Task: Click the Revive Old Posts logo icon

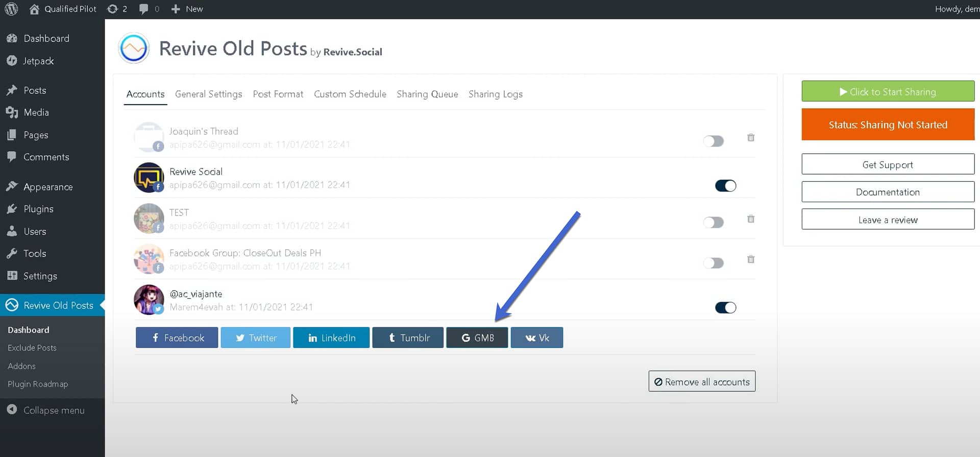Action: click(134, 49)
